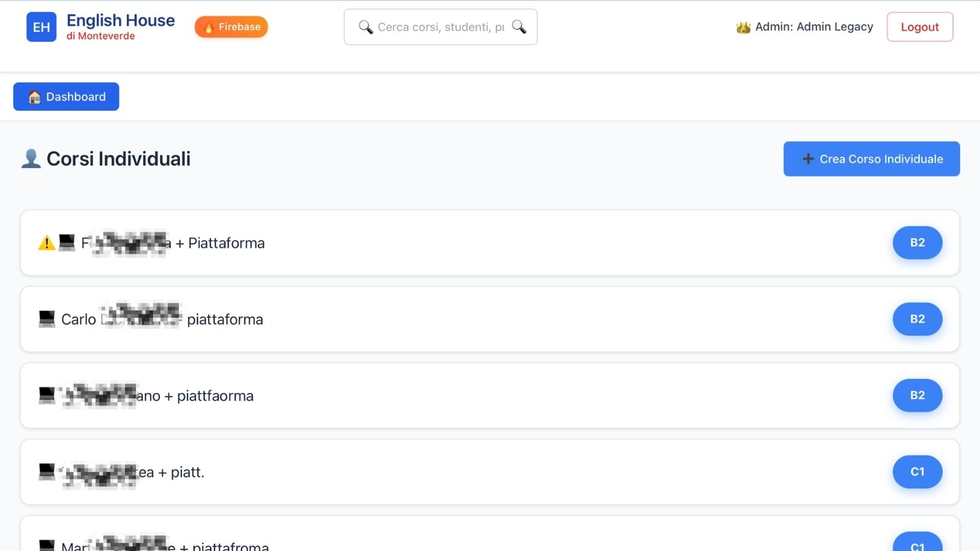Image resolution: width=980 pixels, height=551 pixels.
Task: Click the laptop icon on Carlo's course row
Action: [x=45, y=319]
